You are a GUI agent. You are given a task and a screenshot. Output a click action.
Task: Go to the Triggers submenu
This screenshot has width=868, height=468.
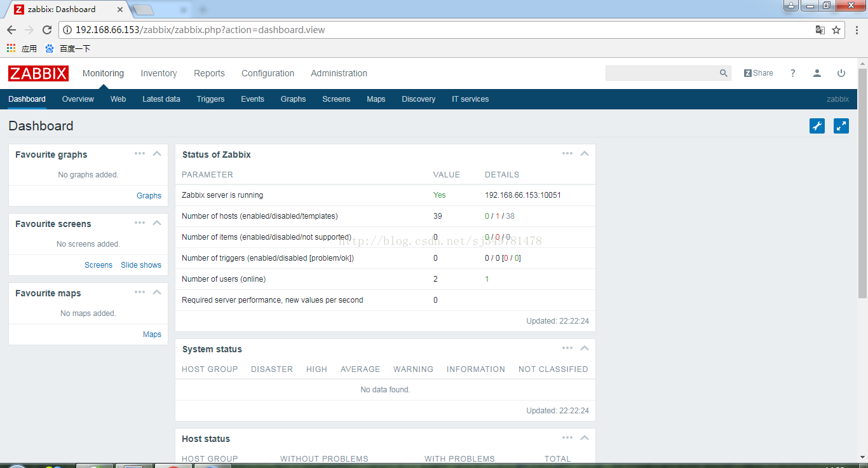pyautogui.click(x=210, y=99)
